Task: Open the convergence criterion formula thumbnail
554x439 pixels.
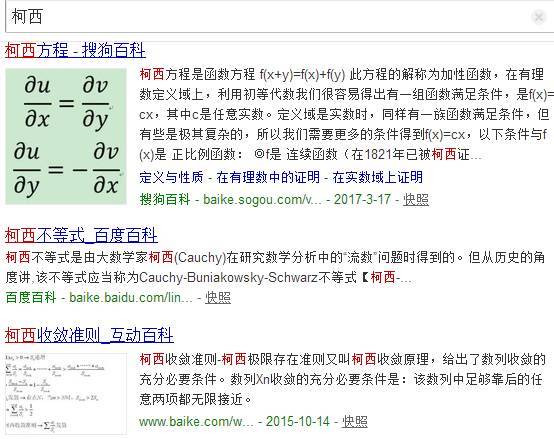Action: [x=66, y=393]
